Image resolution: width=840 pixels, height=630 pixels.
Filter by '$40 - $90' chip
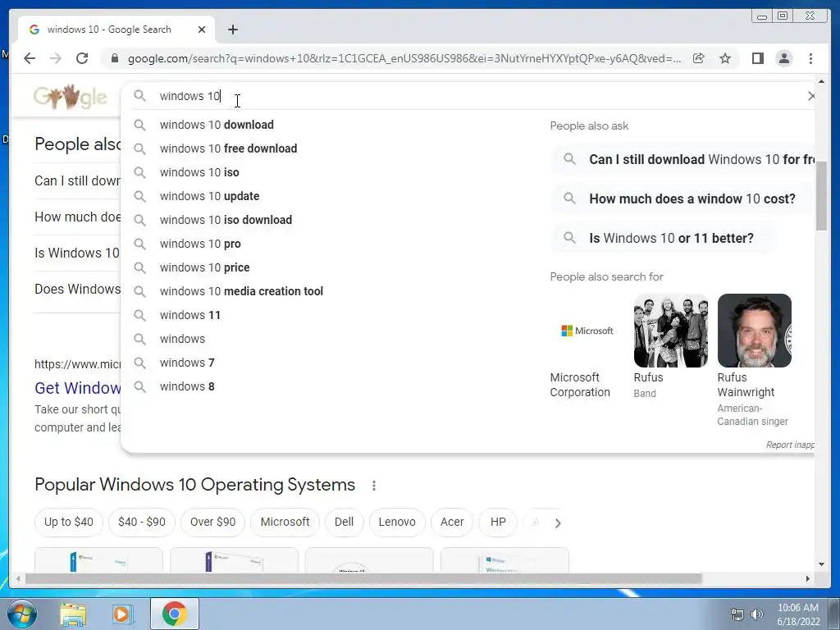tap(141, 523)
